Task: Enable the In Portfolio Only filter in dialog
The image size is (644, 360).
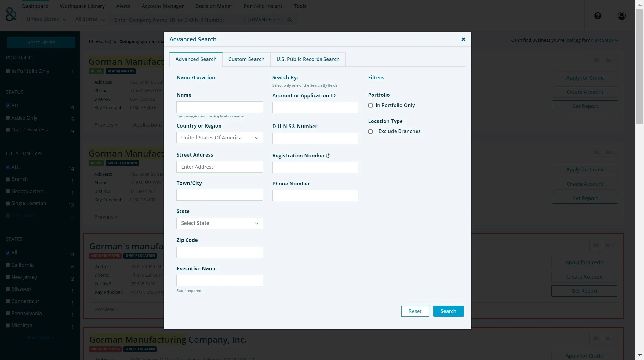Action: click(370, 106)
